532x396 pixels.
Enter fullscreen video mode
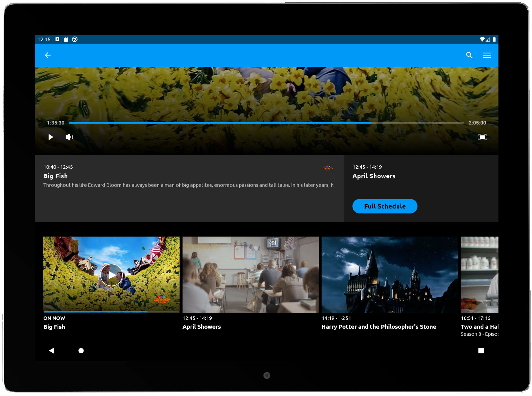482,137
